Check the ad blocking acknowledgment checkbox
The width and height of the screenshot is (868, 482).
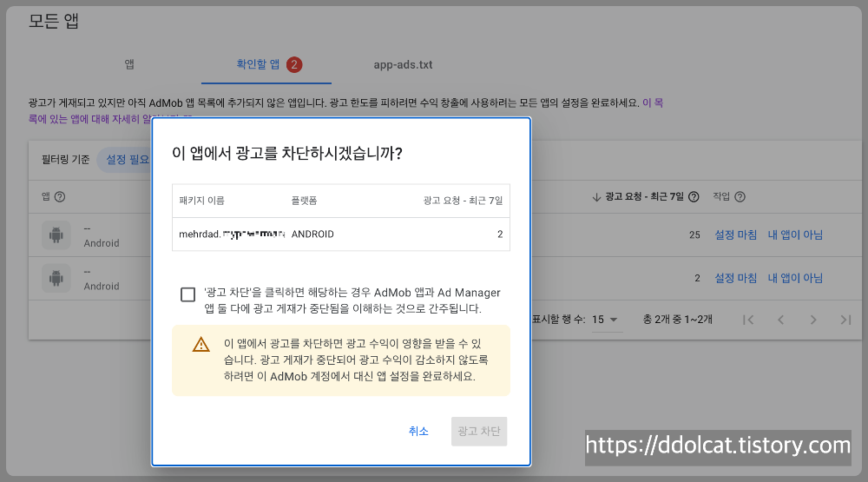tap(187, 294)
